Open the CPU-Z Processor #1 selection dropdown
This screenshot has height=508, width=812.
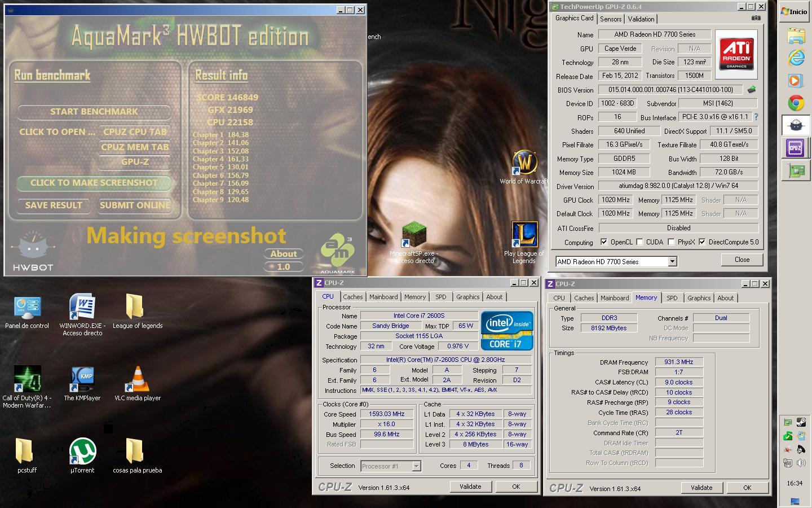(416, 466)
